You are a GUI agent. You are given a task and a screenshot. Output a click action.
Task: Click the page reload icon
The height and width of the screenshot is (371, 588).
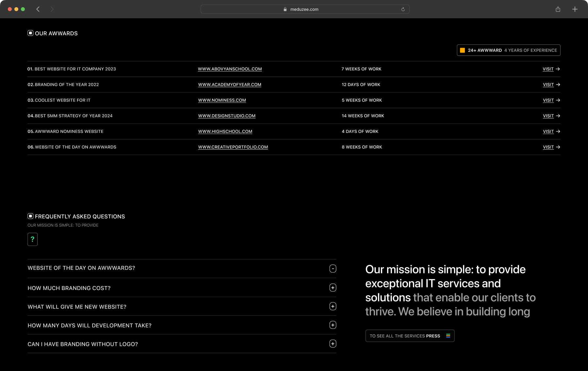[403, 9]
